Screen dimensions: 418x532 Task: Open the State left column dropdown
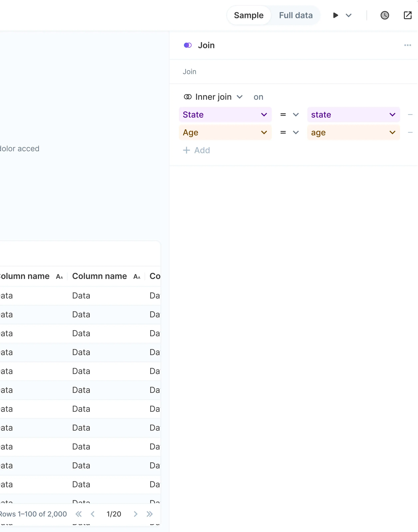(x=225, y=115)
